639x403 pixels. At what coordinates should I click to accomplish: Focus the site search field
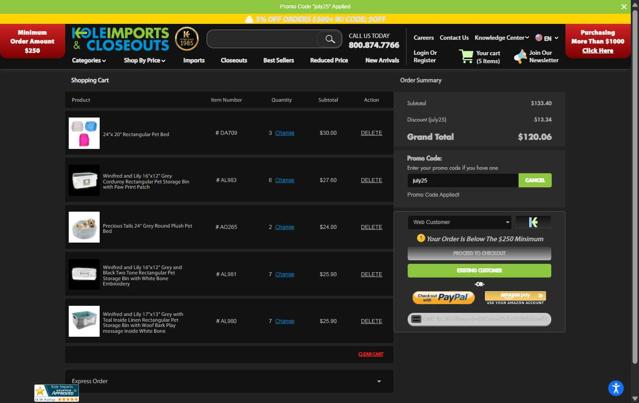pyautogui.click(x=264, y=39)
